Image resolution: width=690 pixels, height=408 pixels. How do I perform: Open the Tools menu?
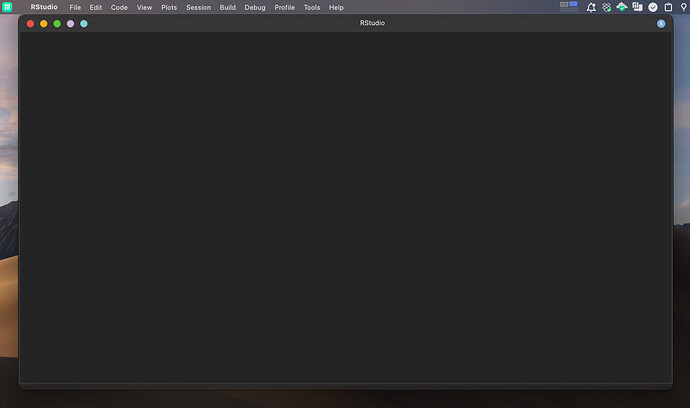[x=312, y=7]
